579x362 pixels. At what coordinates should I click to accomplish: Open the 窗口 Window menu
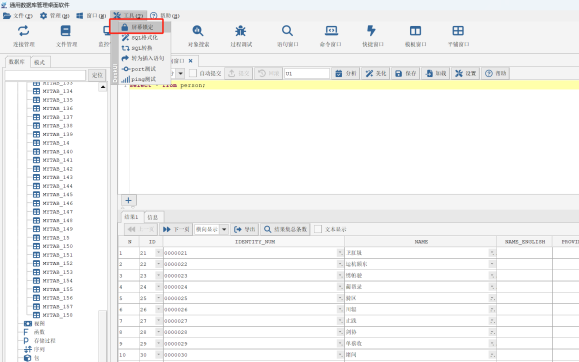pyautogui.click(x=91, y=16)
